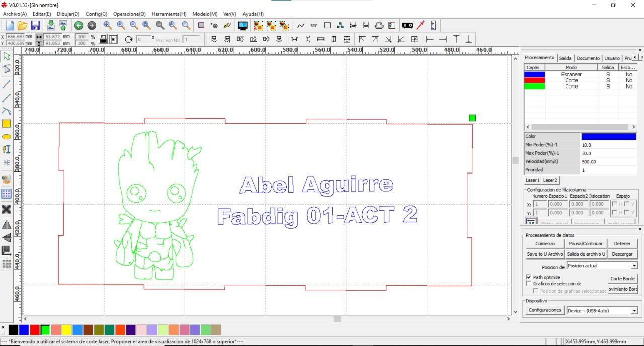
Task: Select the ellipse drawing tool
Action: [7, 136]
